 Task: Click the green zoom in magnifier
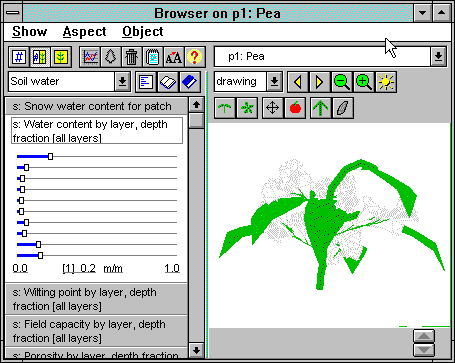(364, 82)
